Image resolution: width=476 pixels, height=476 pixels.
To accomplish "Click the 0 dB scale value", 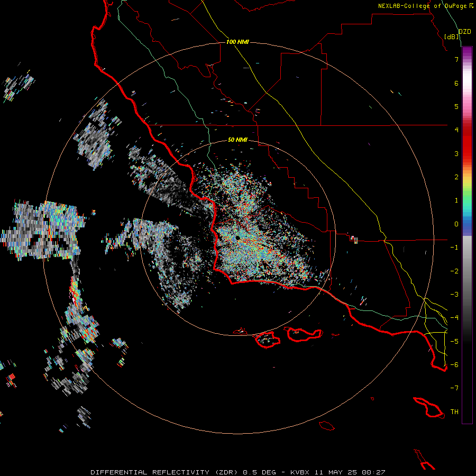I will (x=456, y=224).
